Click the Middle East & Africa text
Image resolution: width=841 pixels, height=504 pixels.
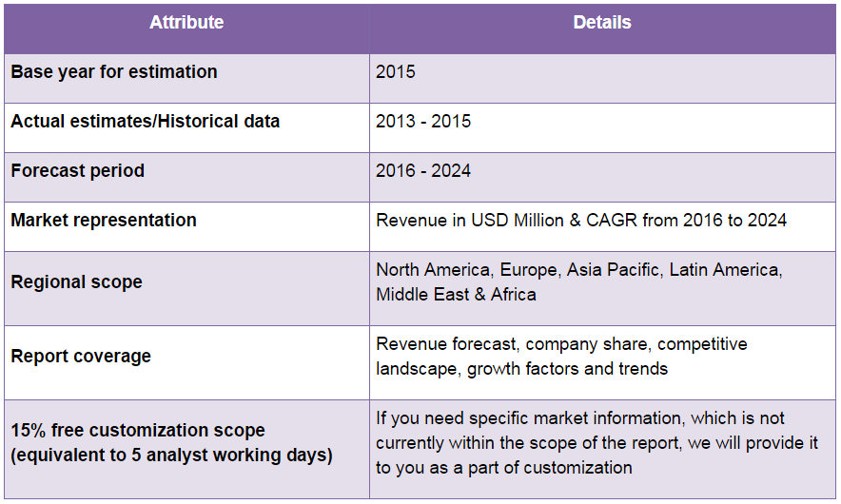coord(456,295)
